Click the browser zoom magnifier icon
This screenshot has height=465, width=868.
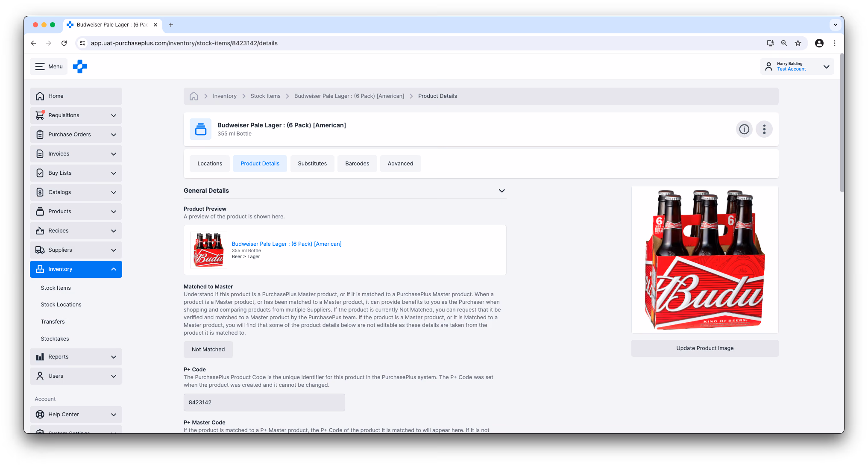tap(784, 43)
